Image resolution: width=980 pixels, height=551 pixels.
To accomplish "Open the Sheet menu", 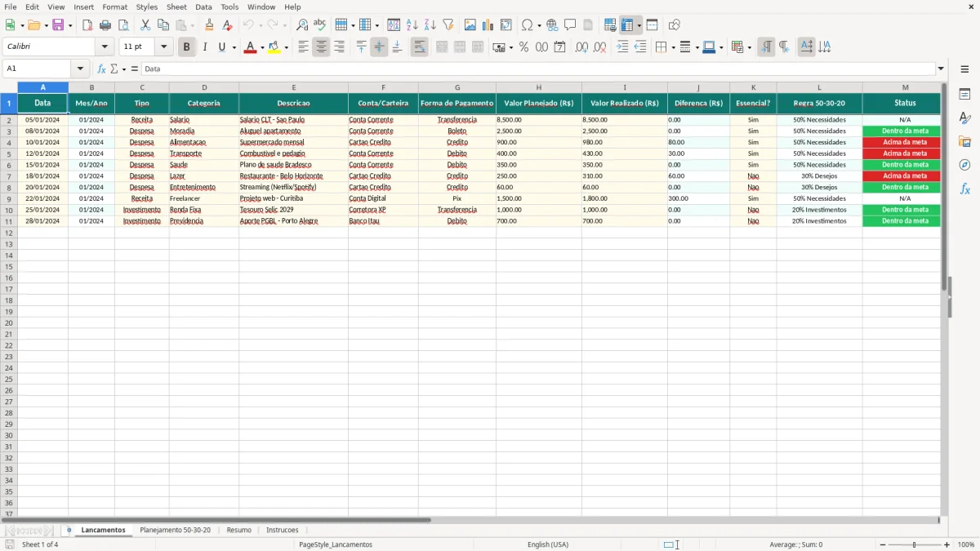I will tap(176, 7).
